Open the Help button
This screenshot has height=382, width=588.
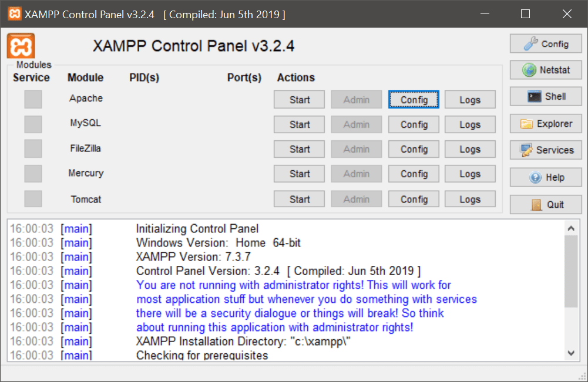point(546,177)
